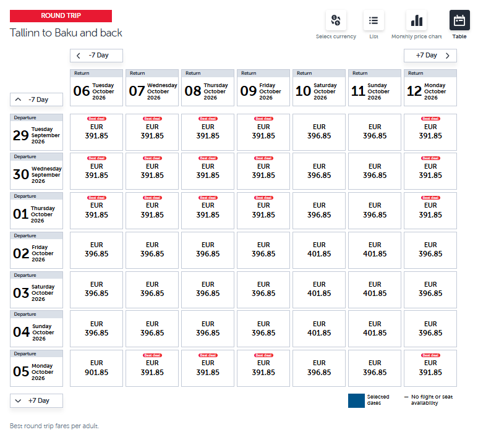Select 29 September departure, 06 October return fare

click(x=96, y=132)
